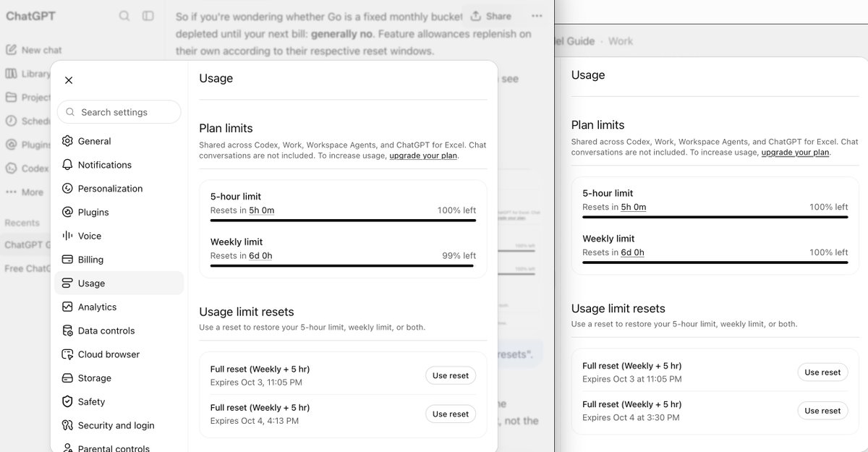Open Data controls icon
868x452 pixels.
point(67,331)
